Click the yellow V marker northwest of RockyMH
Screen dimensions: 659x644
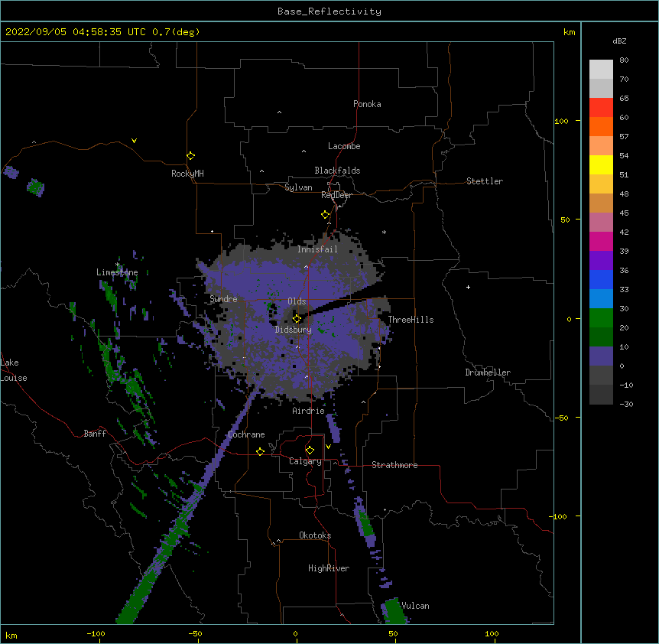point(134,141)
